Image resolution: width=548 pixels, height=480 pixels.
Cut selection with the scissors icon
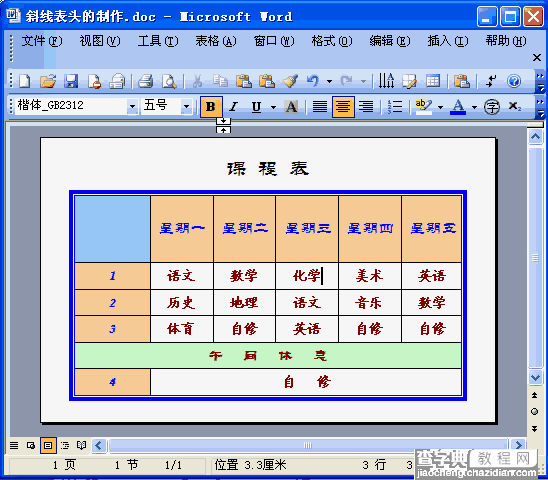point(197,81)
